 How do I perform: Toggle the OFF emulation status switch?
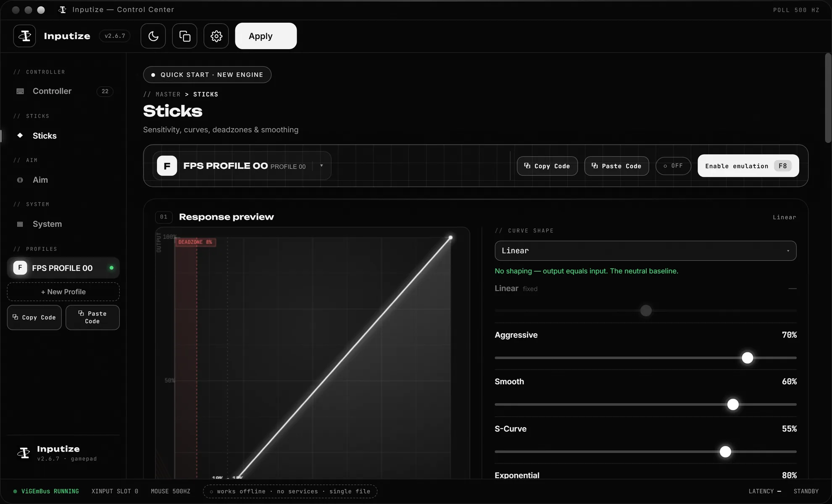pos(673,166)
